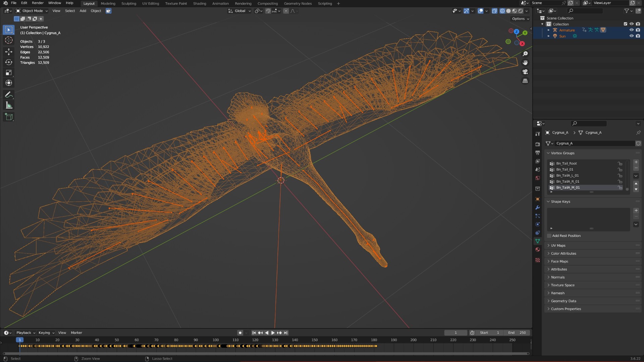Hide the Armature in viewport
Screen dimensions: 644x362
coord(631,30)
